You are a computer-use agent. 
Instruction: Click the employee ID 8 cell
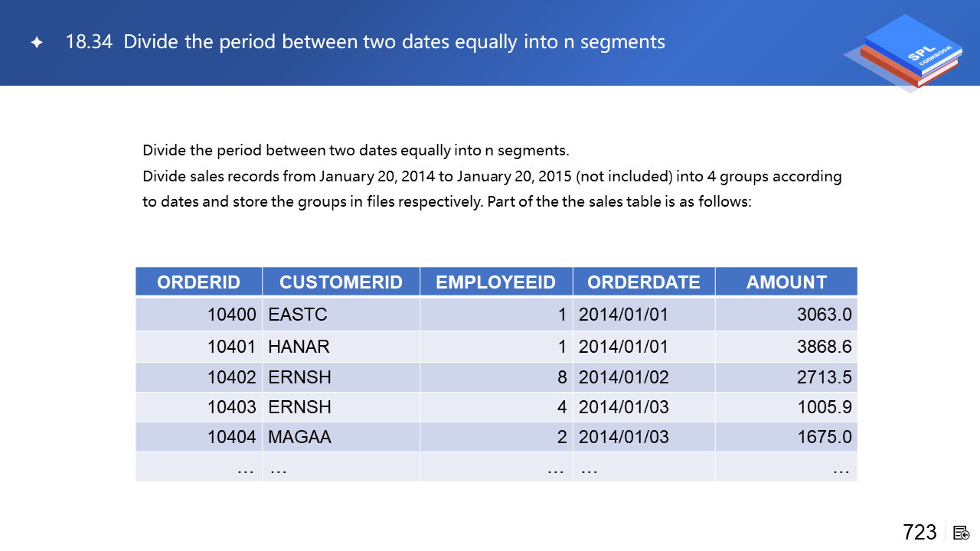click(562, 377)
